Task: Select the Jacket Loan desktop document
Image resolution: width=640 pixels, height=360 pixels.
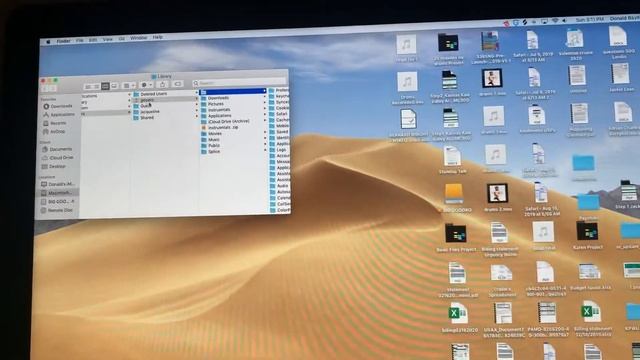Action: 621,78
